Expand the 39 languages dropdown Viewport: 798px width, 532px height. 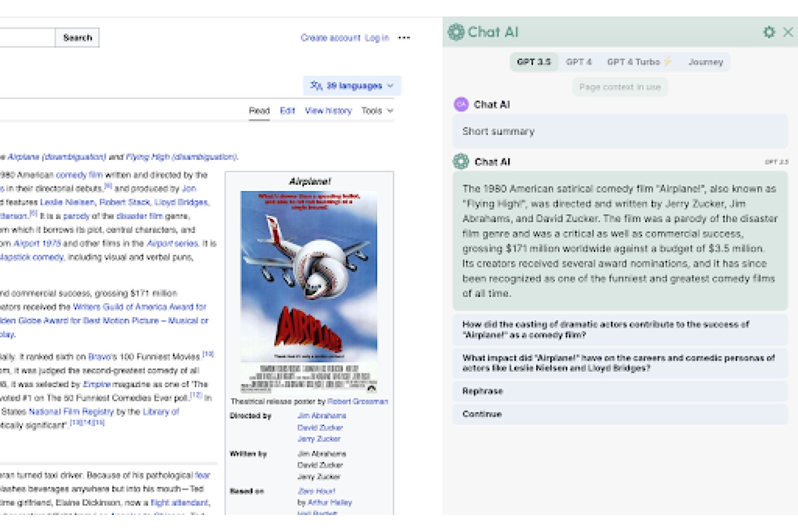[352, 86]
